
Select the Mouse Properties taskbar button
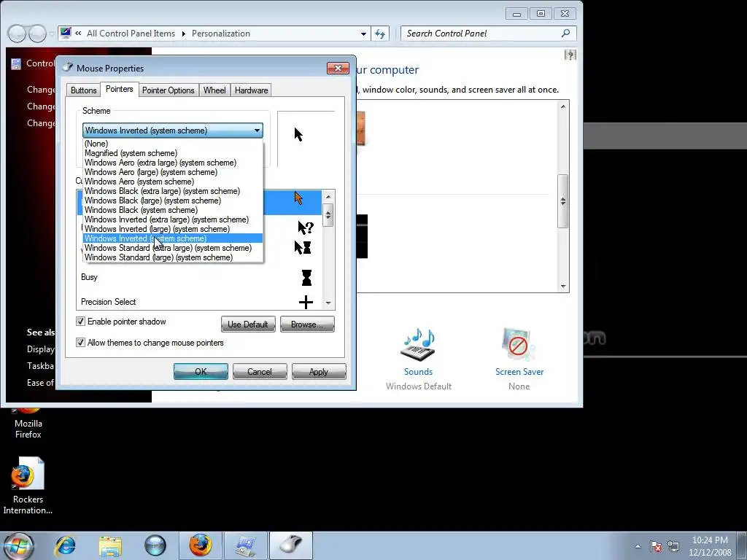[x=291, y=545]
